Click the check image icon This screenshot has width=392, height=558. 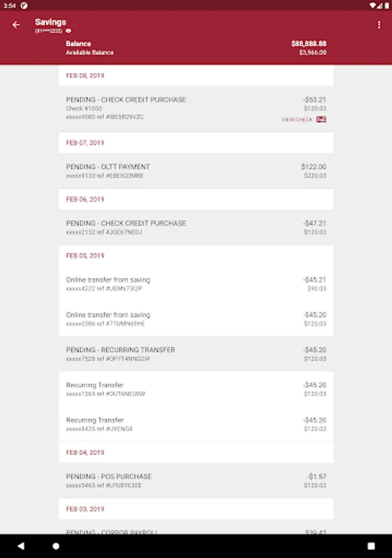(x=321, y=120)
